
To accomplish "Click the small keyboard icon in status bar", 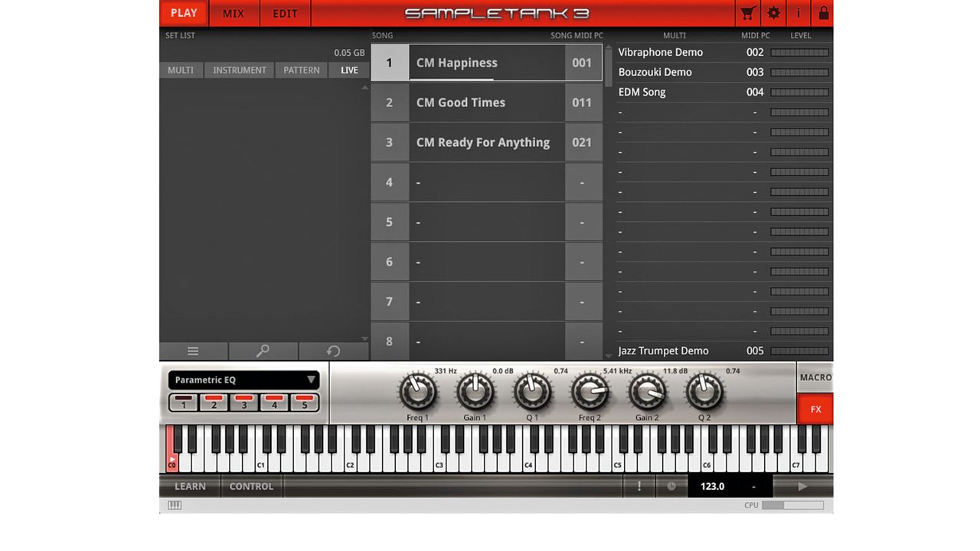I will 175,505.
